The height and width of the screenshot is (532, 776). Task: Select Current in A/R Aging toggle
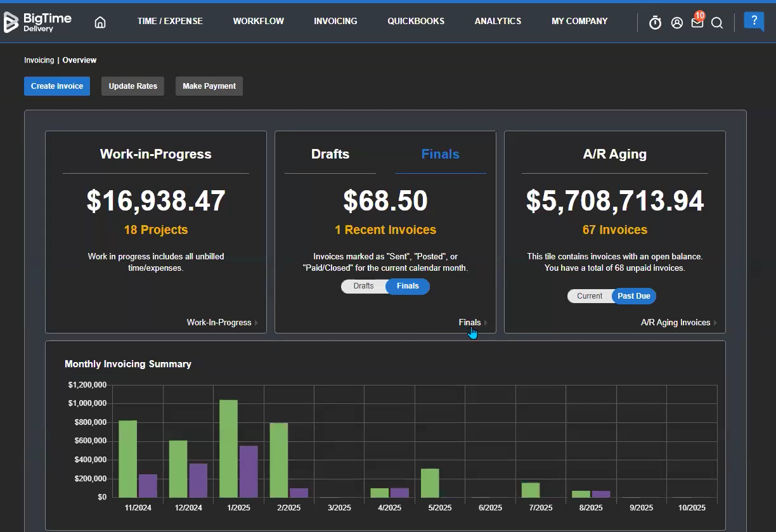tap(590, 296)
